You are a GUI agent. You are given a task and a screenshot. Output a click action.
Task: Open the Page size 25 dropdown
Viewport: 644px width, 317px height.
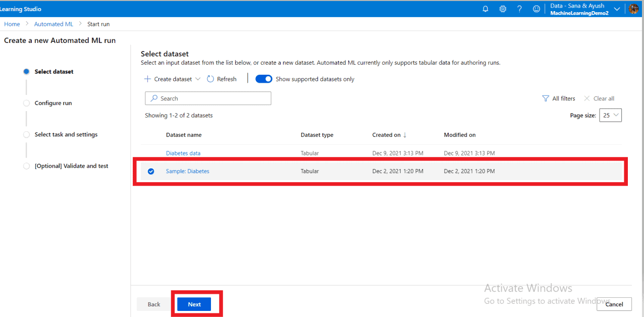(x=611, y=115)
